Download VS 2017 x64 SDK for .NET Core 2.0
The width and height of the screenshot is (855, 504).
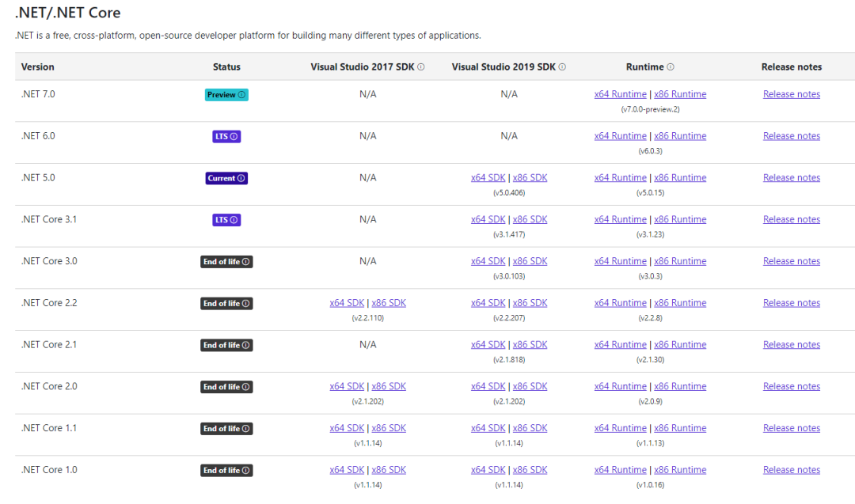347,386
